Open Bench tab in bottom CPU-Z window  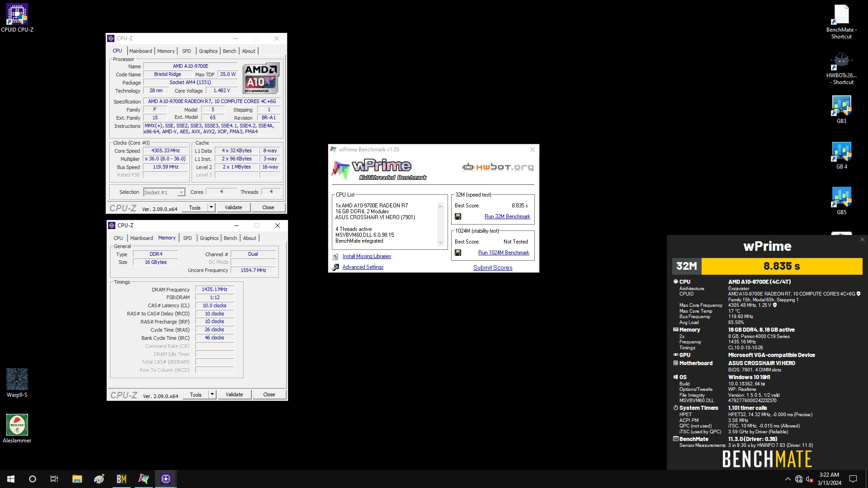231,238
